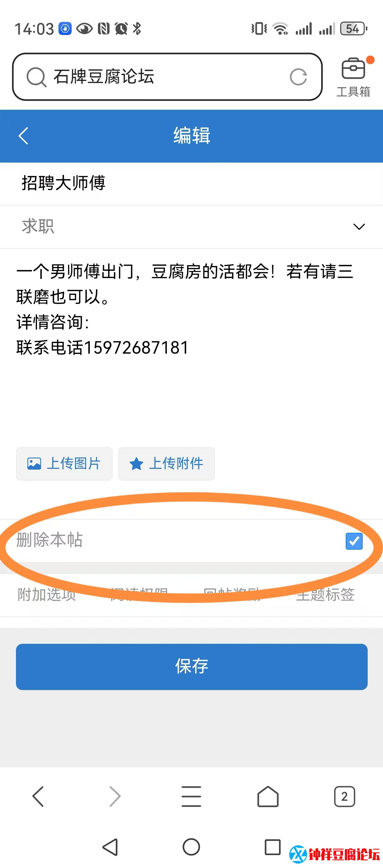Screen dimensions: 383x868
Task: Tap the magnifier search icon
Action: (x=36, y=77)
